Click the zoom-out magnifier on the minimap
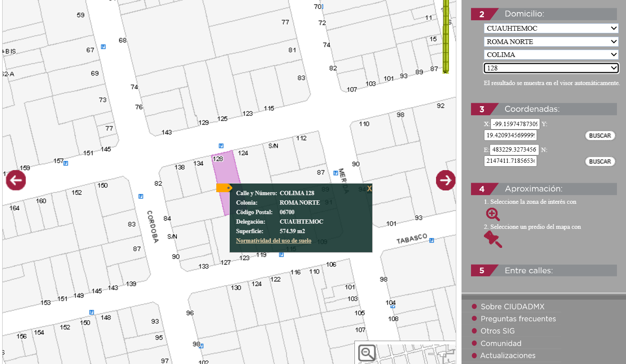The width and height of the screenshot is (626, 364). [x=367, y=353]
